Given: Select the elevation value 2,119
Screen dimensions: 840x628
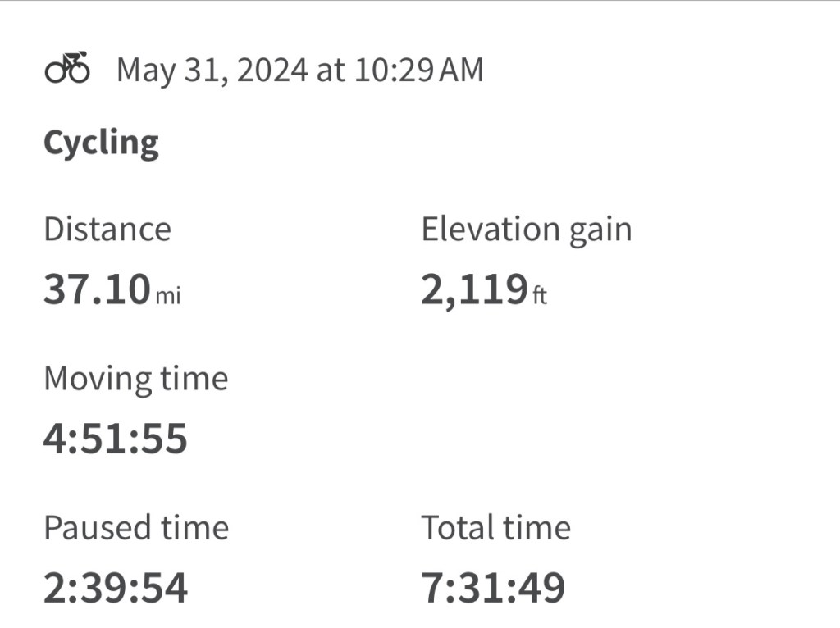Looking at the screenshot, I should [x=473, y=290].
